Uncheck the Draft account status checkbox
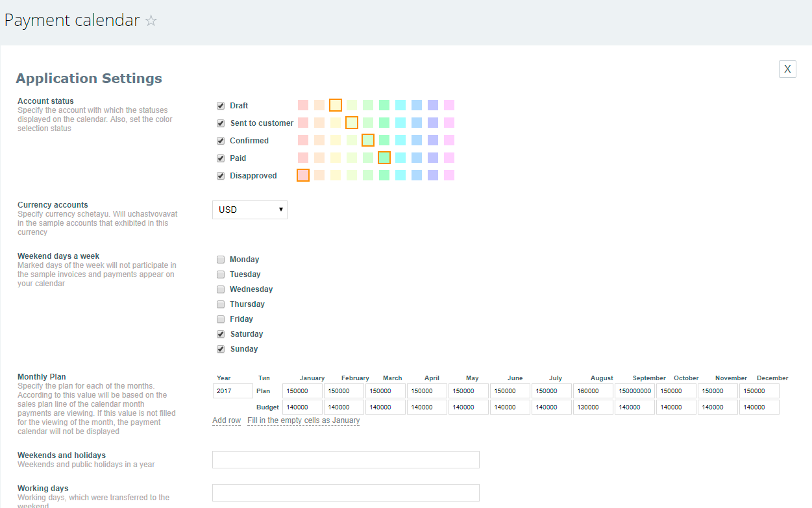This screenshot has height=508, width=812. 221,106
